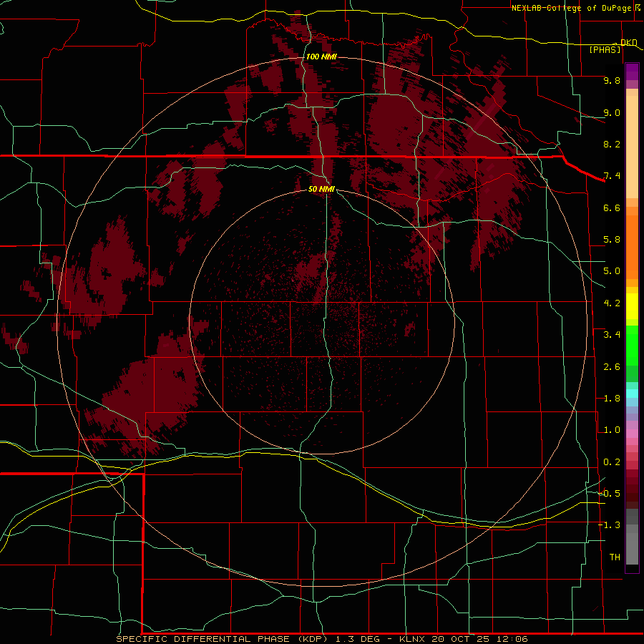Viewport: 644px width, 644px height.
Task: Pick the cyan segment of the color bar
Action: click(x=632, y=394)
